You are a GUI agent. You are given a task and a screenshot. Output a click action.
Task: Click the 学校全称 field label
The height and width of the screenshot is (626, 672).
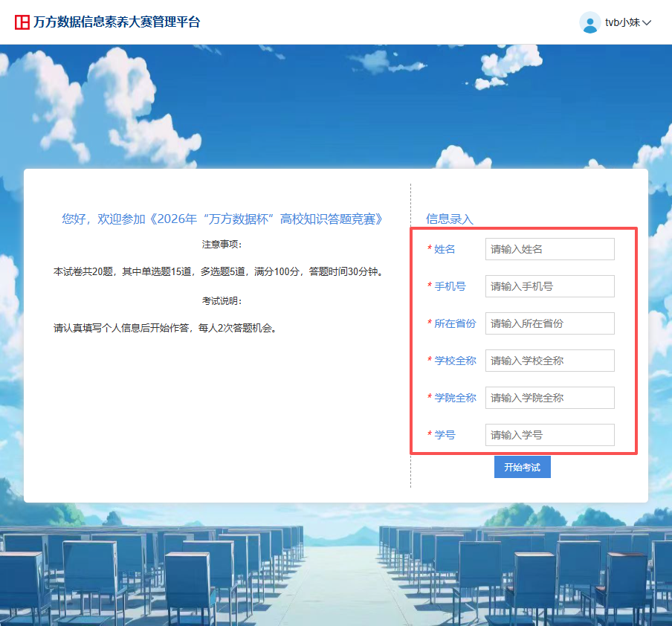pos(455,361)
